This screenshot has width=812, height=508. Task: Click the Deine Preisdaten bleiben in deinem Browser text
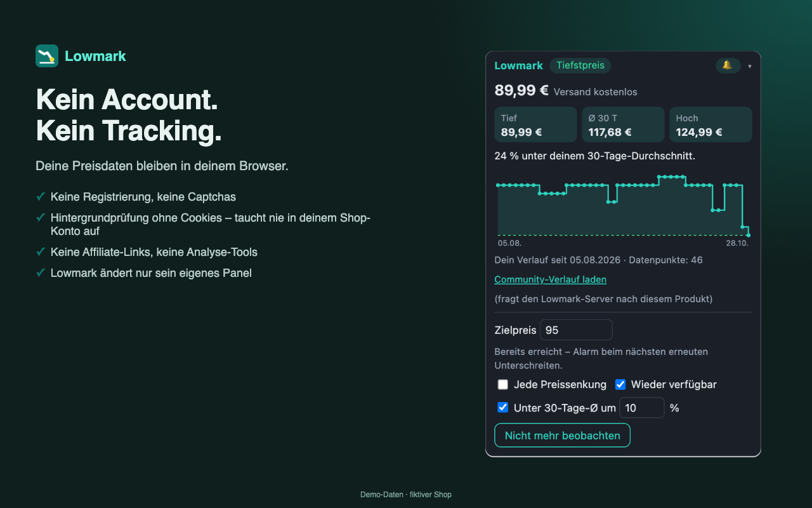point(162,166)
